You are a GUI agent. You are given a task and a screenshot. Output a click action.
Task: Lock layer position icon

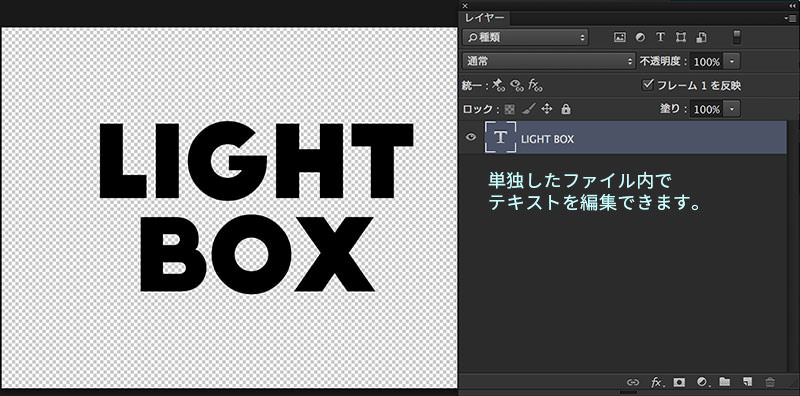pos(547,109)
